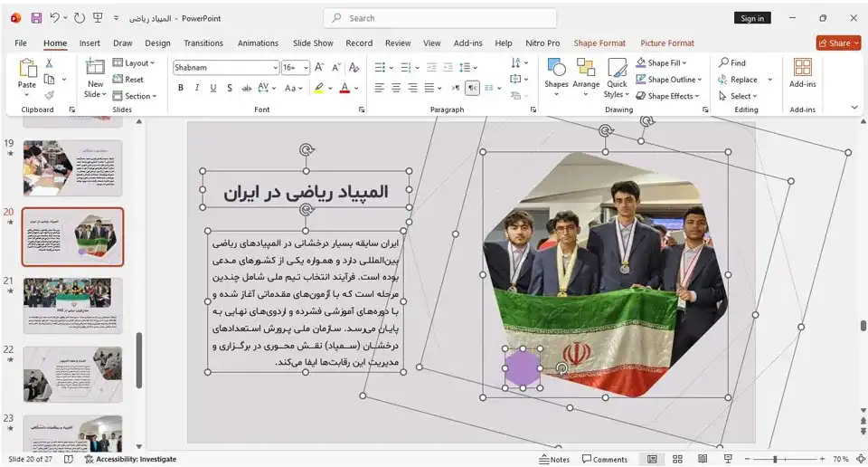This screenshot has height=467, width=868.
Task: Open the File menu
Action: 21,43
